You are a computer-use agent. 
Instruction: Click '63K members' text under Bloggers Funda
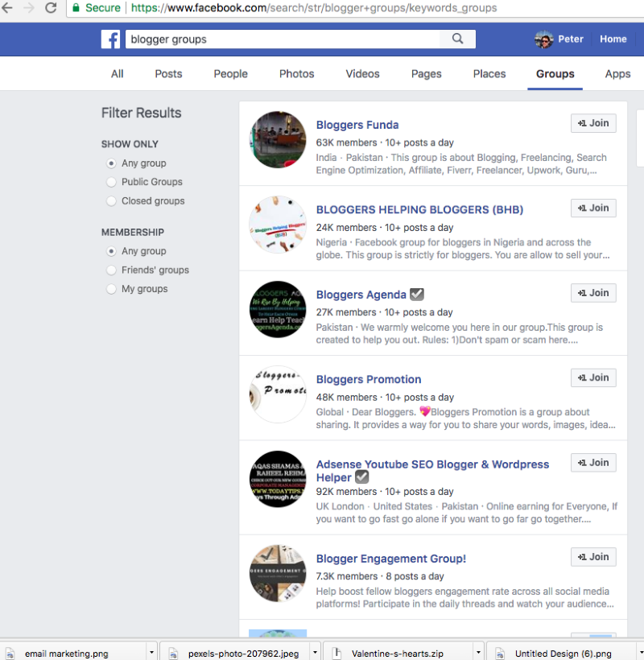click(x=346, y=142)
